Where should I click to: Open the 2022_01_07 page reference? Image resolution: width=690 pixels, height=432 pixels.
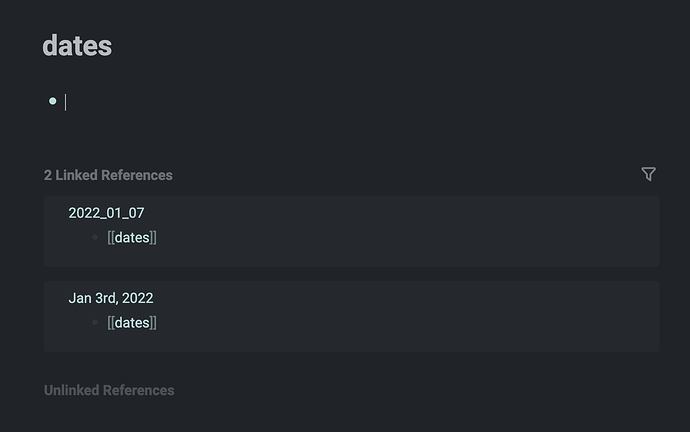[x=106, y=213]
